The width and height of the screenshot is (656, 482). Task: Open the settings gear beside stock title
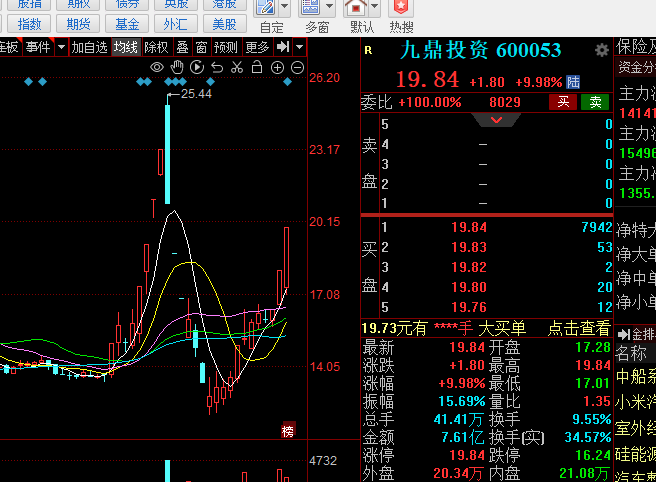point(602,51)
